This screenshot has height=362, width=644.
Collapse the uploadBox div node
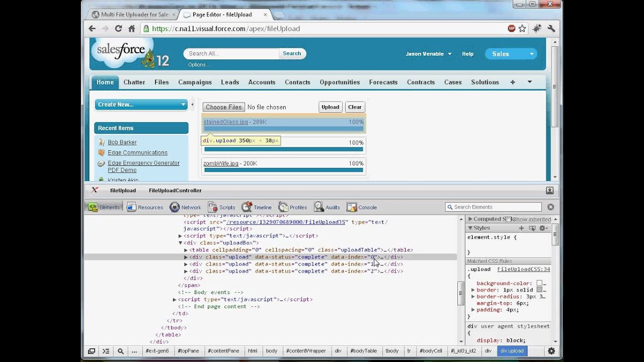click(x=180, y=243)
